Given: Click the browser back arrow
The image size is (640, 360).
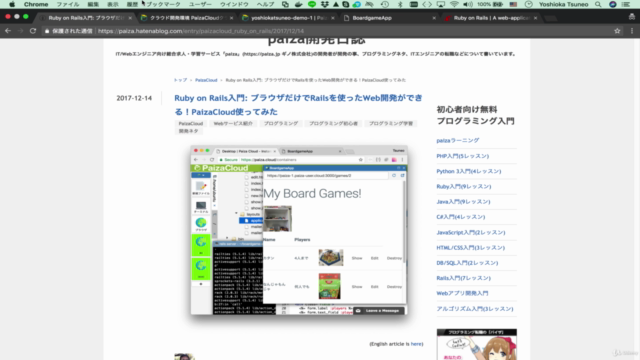Looking at the screenshot, I should coord(8,31).
